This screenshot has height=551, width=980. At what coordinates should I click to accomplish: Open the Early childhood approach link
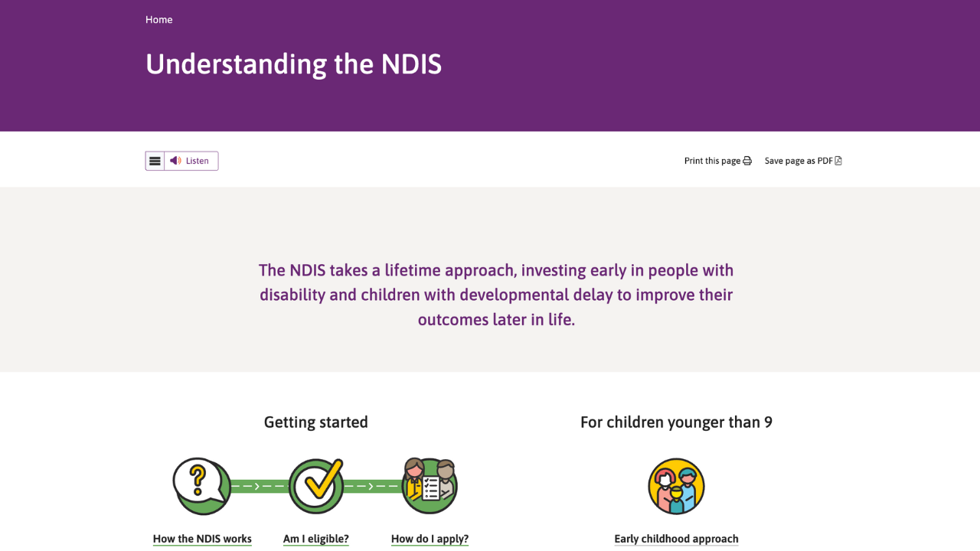[676, 539]
